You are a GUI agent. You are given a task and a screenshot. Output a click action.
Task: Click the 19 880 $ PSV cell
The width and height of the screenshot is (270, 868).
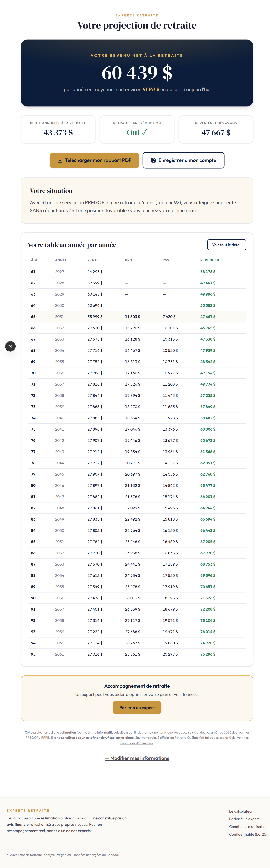coord(170,643)
